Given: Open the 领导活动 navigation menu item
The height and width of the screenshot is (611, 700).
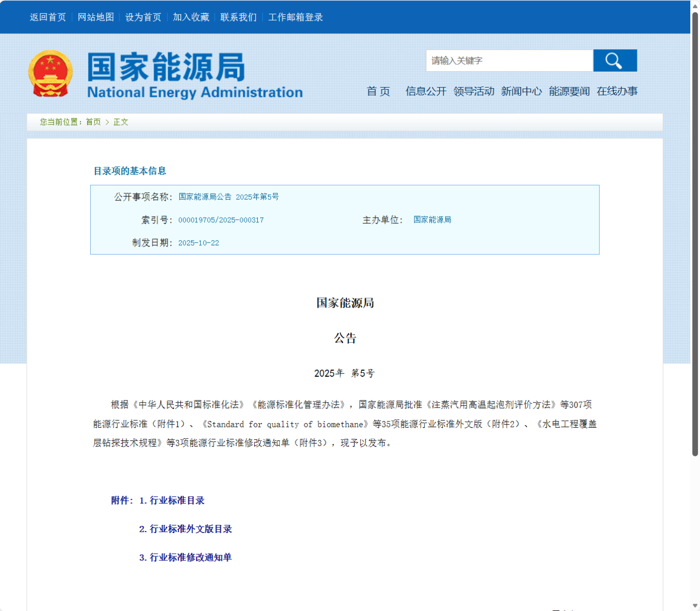Looking at the screenshot, I should click(x=473, y=92).
